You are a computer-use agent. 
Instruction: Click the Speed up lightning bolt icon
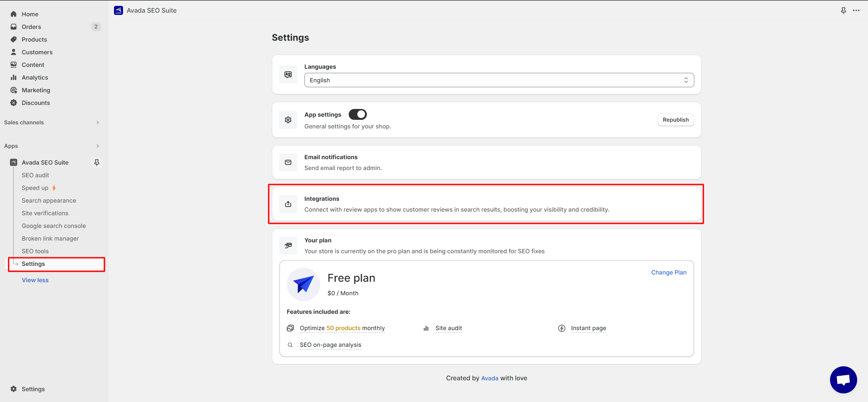coord(54,188)
